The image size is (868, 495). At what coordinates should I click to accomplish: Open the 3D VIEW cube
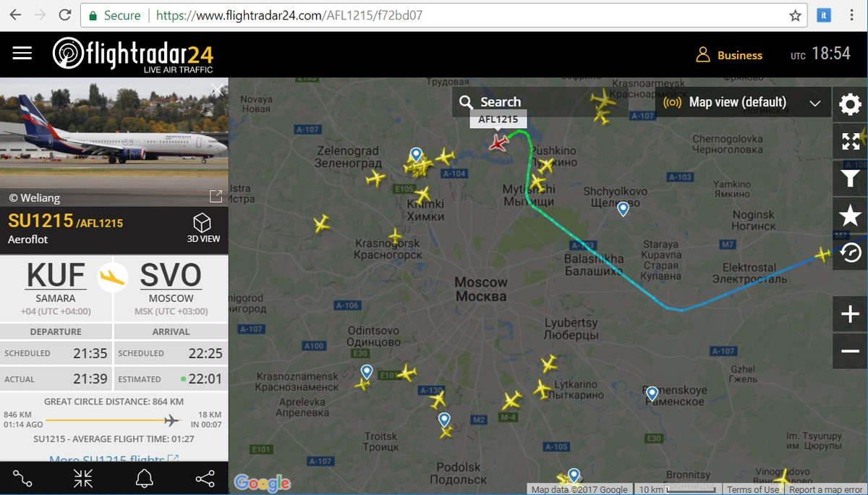click(x=203, y=228)
